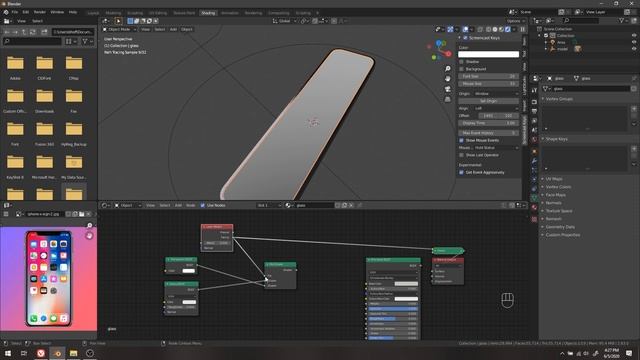Viewport: 640px width, 360px height.
Task: Open the Origin Window dropdown
Action: [497, 93]
